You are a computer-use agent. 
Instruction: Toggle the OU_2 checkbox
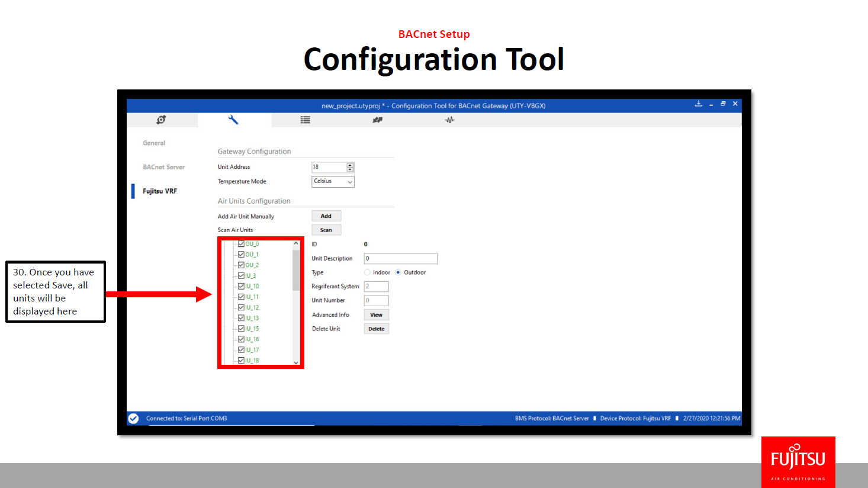click(241, 265)
